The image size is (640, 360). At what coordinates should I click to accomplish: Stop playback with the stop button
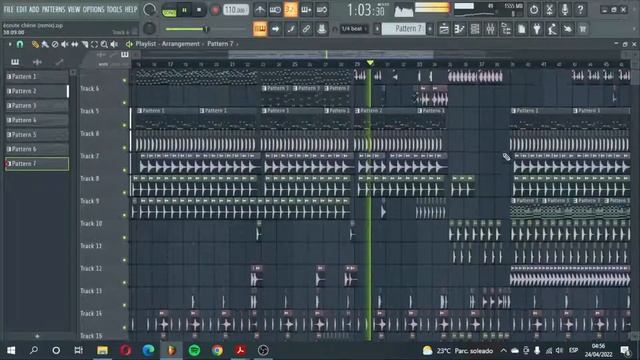pyautogui.click(x=199, y=10)
